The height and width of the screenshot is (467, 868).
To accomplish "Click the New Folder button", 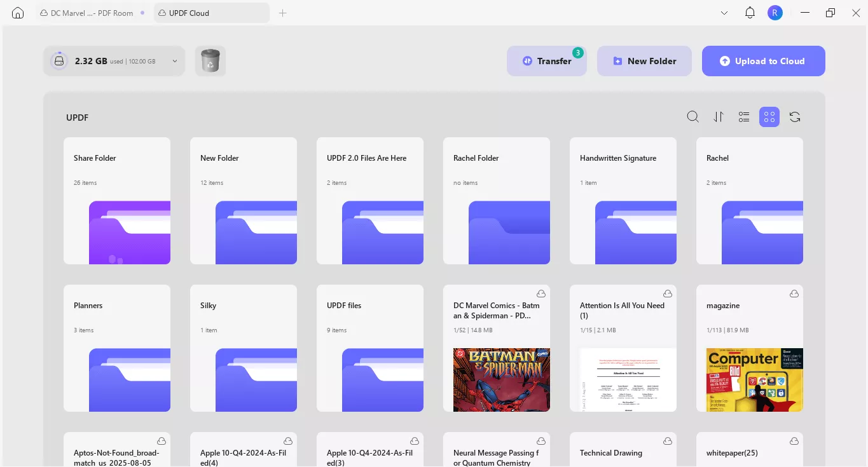I will pyautogui.click(x=644, y=61).
